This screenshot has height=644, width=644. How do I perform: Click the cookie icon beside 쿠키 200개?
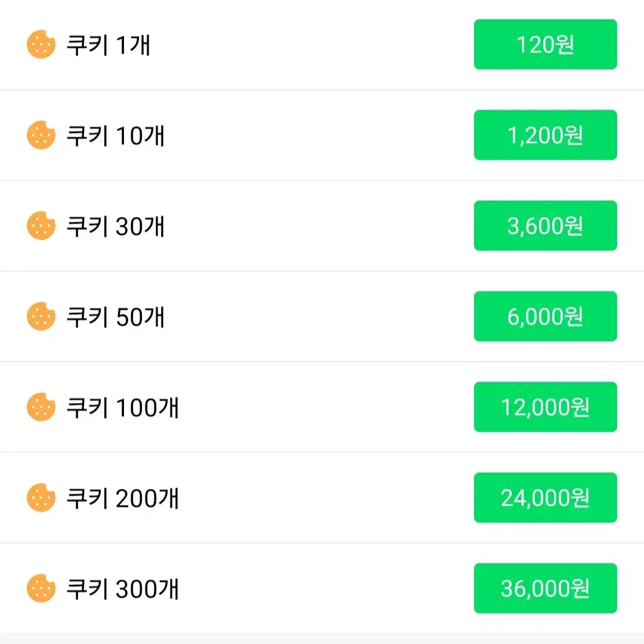click(41, 498)
